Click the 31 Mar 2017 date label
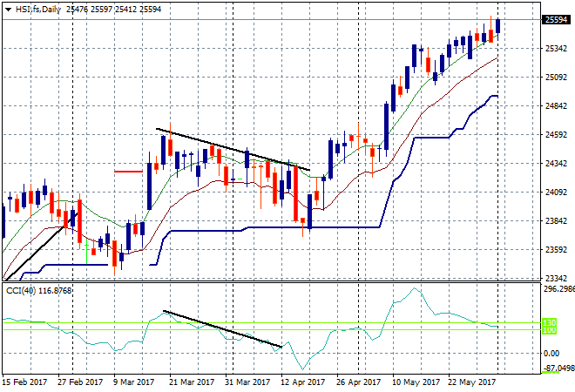Image resolution: width=575 pixels, height=392 pixels. [x=247, y=382]
